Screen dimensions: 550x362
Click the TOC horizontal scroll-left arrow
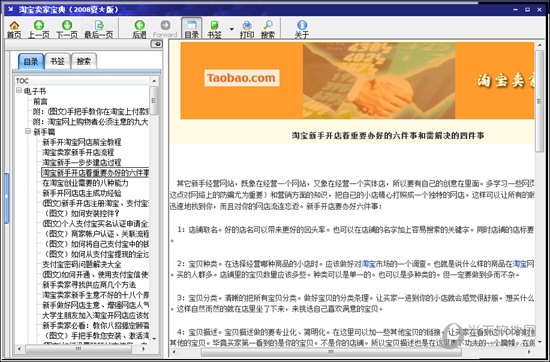(x=19, y=349)
